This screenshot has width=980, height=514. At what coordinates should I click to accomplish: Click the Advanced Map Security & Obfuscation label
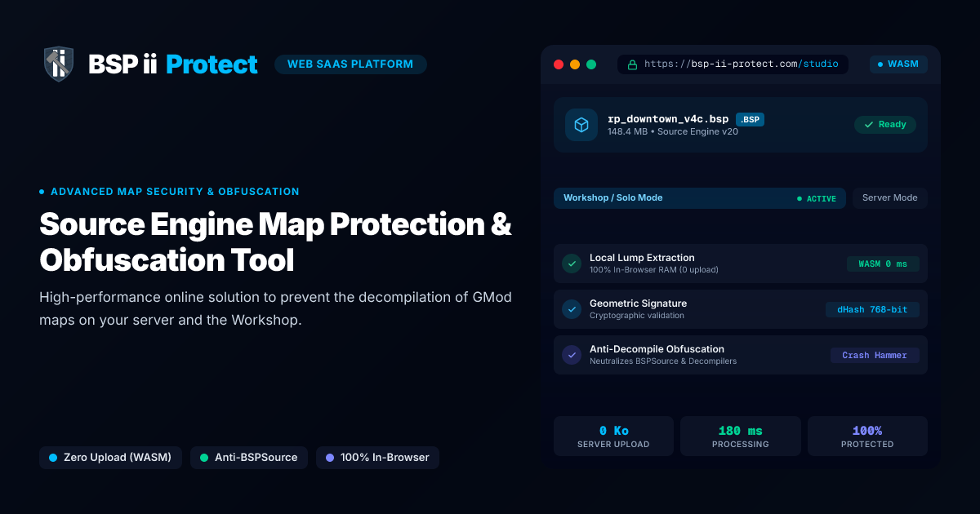point(175,192)
